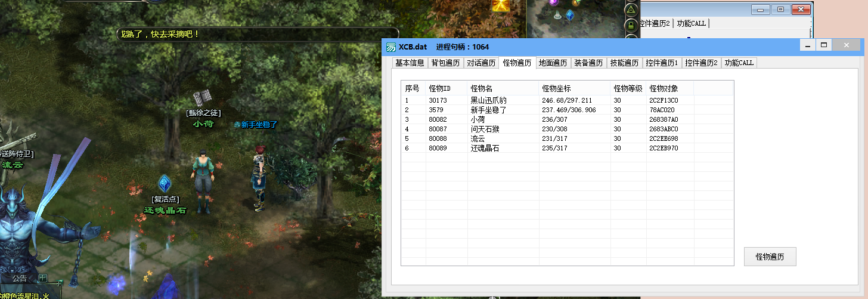The width and height of the screenshot is (868, 299).
Task: Open the 功能CALL tab in XCB.dat window
Action: 739,63
